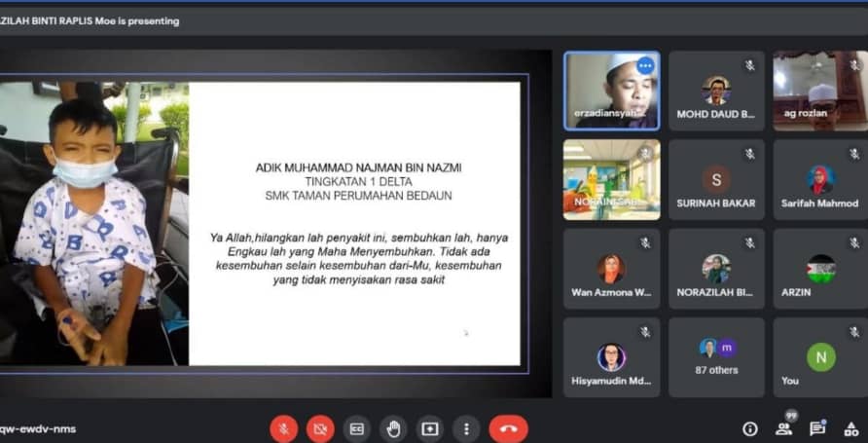Raise your hand
Image resolution: width=868 pixels, height=443 pixels.
click(393, 428)
